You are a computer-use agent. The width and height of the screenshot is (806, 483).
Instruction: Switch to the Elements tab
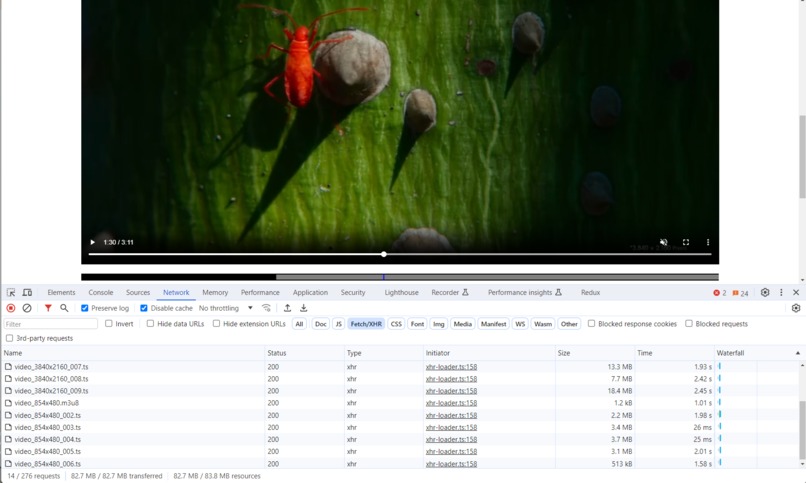pos(61,292)
